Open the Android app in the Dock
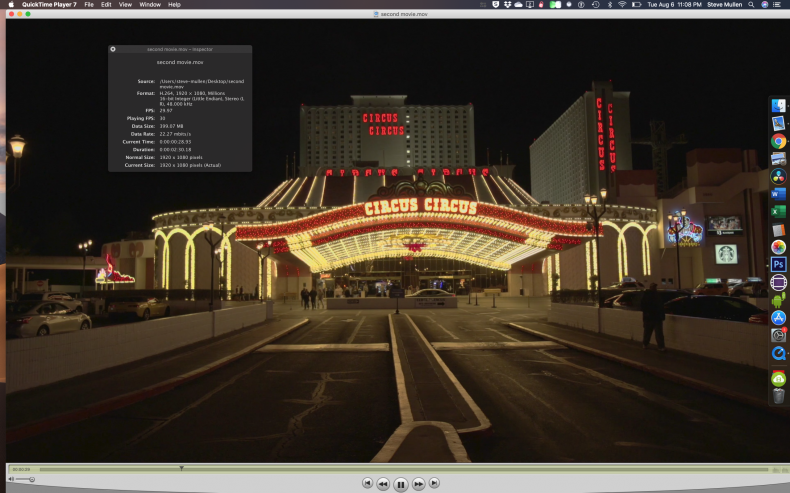790x493 pixels. coord(778,300)
